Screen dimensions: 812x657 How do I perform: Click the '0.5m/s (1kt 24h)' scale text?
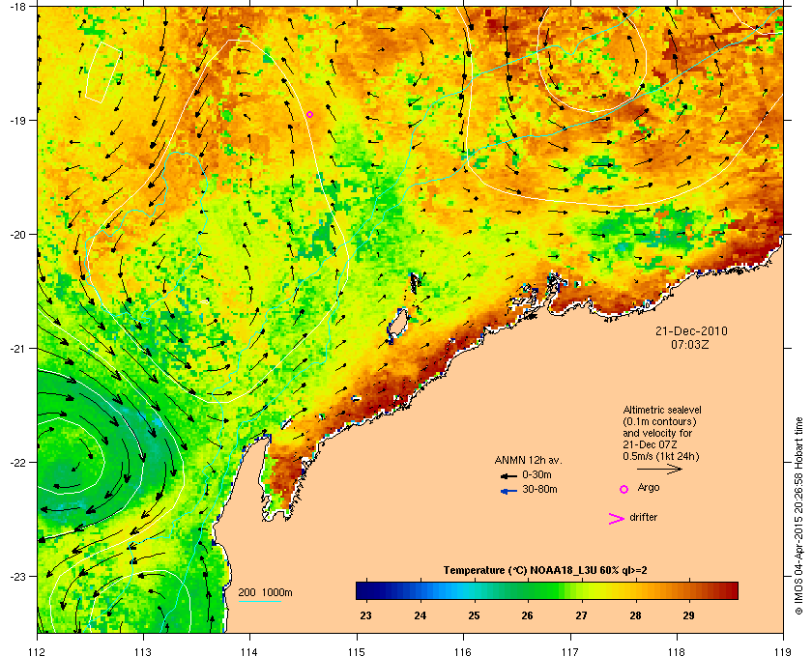click(661, 456)
